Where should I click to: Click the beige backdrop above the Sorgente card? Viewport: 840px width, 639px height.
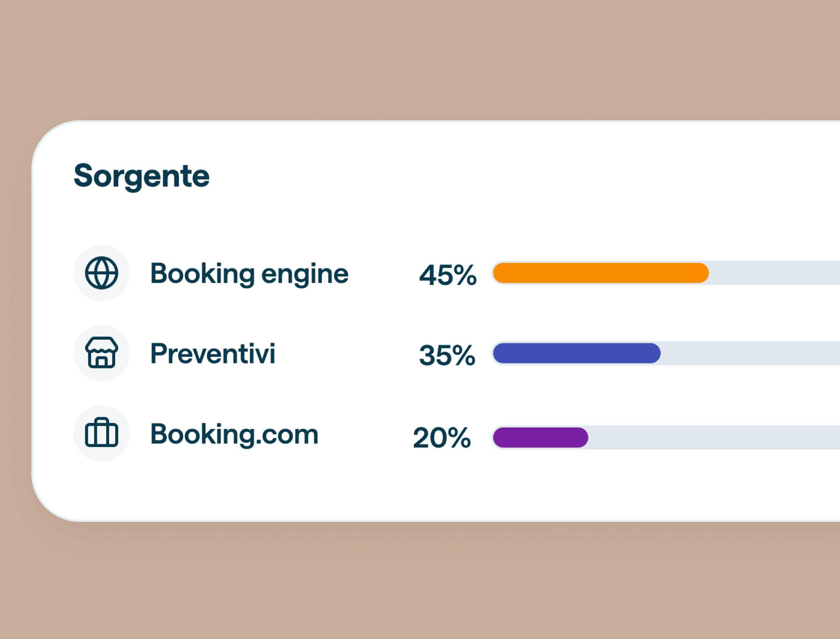[420, 57]
